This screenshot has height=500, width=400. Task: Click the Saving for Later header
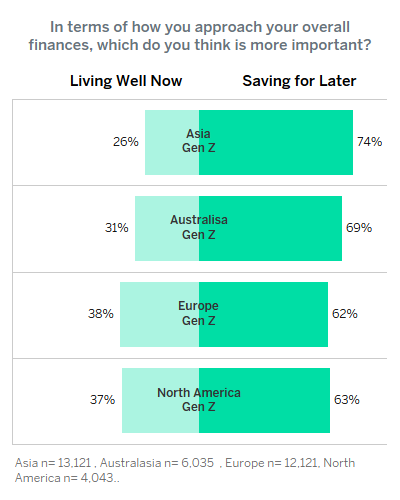coord(299,81)
